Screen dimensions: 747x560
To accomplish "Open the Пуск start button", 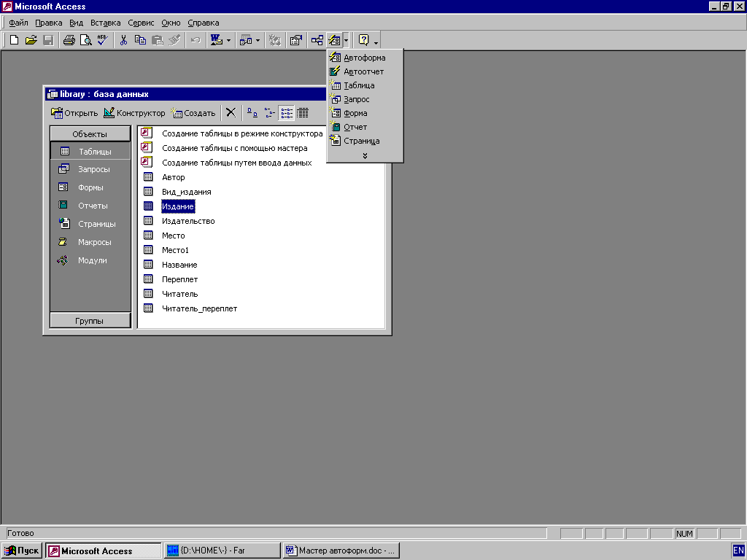I will pos(22,551).
